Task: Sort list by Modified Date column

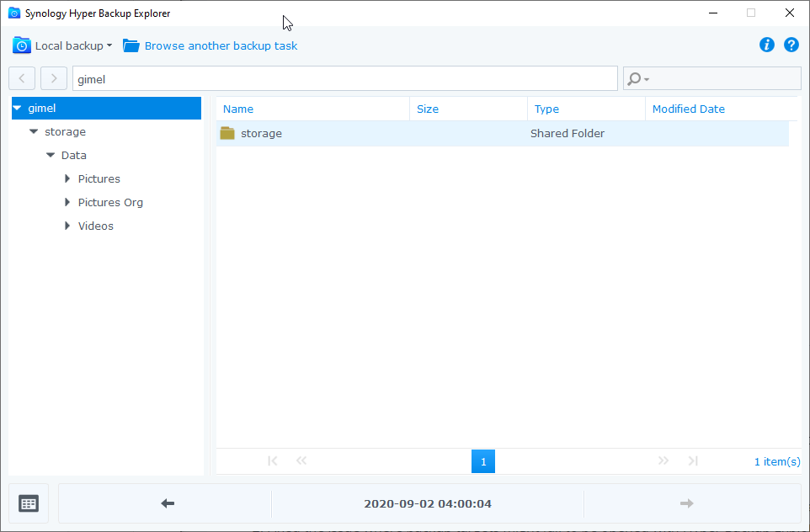Action: click(x=688, y=109)
